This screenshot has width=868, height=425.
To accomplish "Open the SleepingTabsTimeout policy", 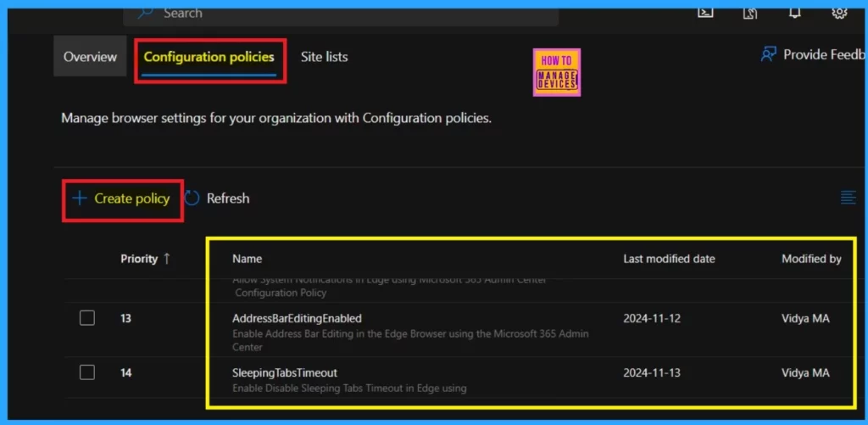I will 285,373.
